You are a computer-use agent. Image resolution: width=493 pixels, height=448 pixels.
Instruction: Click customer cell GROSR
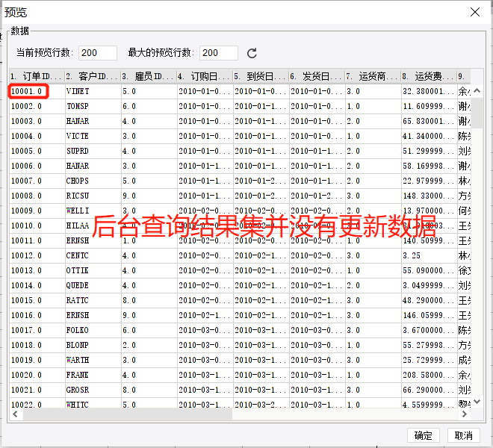coord(93,391)
